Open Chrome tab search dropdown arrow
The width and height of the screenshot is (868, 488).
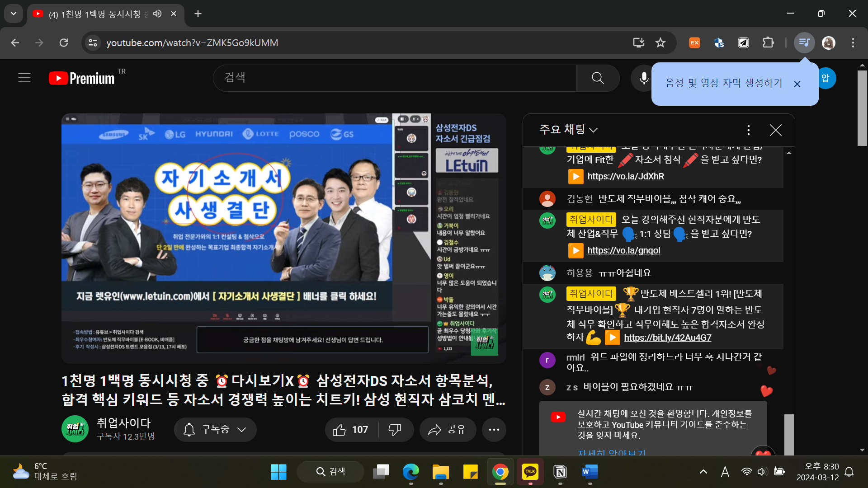[14, 14]
